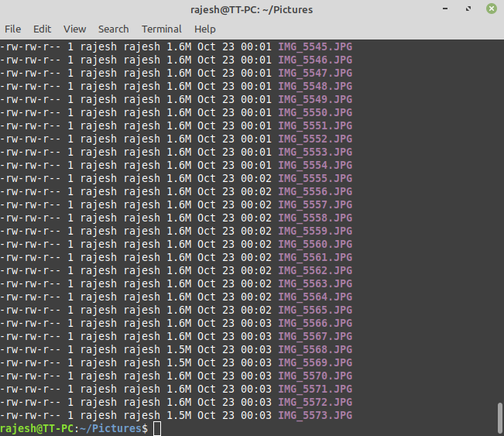The image size is (504, 436).
Task: Open the File menu
Action: tap(13, 29)
